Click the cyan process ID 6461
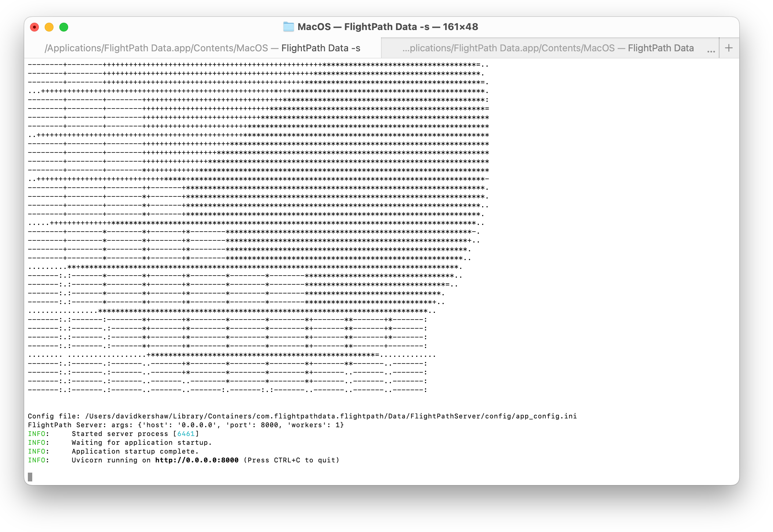Screen dimensions: 773x532 186,434
